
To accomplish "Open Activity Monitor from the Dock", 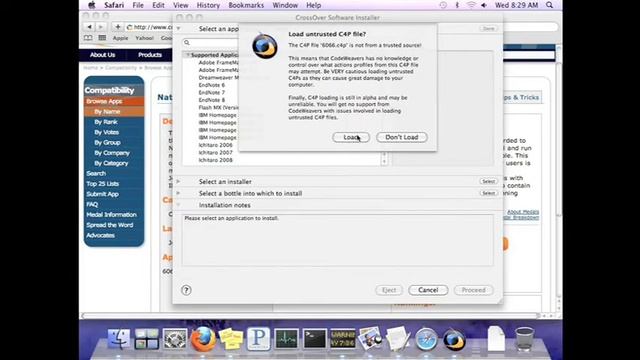I will point(287,339).
